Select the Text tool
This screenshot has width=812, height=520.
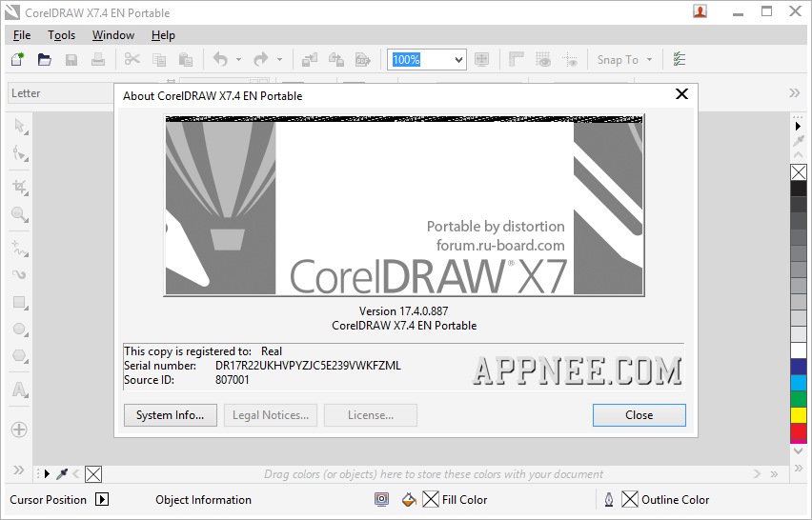[20, 390]
